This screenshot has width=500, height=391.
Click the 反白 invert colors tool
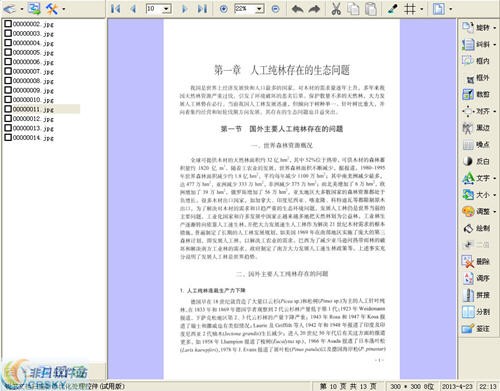click(476, 161)
